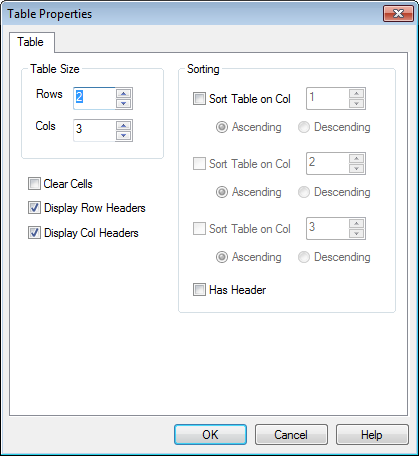Viewport: 419px width, 456px height.
Task: Dismiss dialog using Cancel button
Action: click(291, 435)
